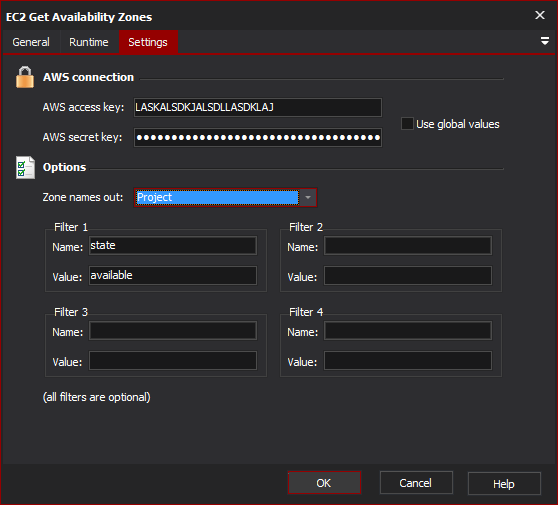Image resolution: width=558 pixels, height=505 pixels.
Task: Open Help for this action
Action: coord(504,484)
